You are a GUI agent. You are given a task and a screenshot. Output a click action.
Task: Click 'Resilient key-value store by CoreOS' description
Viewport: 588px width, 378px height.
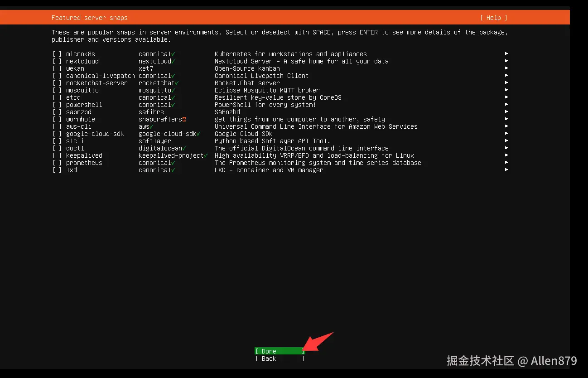pos(278,97)
